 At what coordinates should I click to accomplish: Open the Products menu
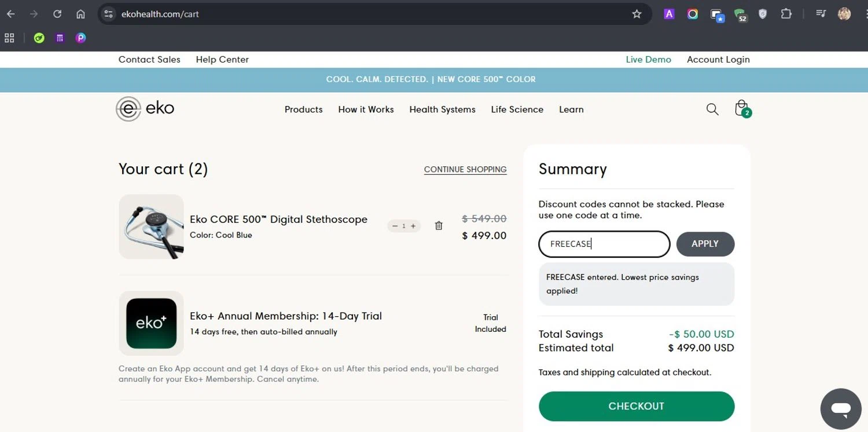[x=304, y=109]
